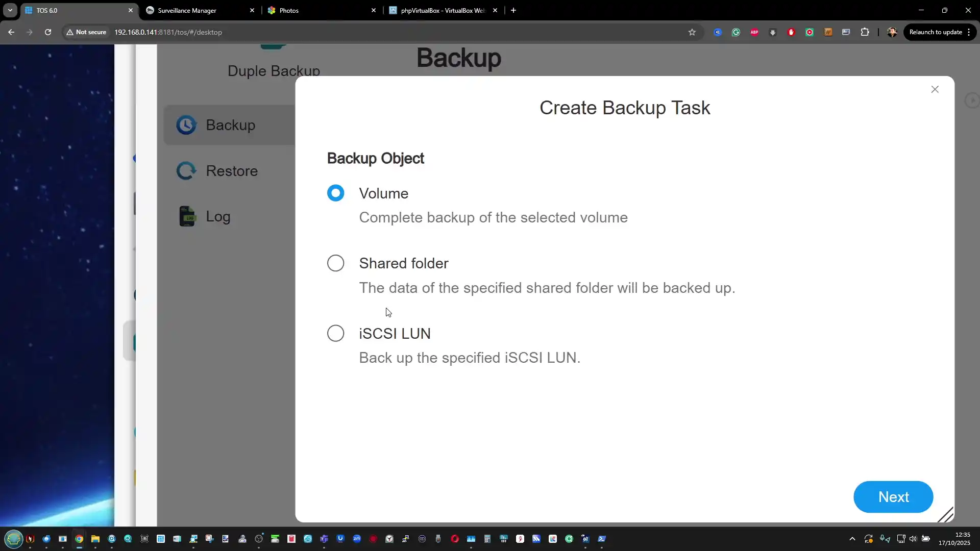Open the Backup section in sidebar
Screen dimensions: 980x551
[x=230, y=126]
